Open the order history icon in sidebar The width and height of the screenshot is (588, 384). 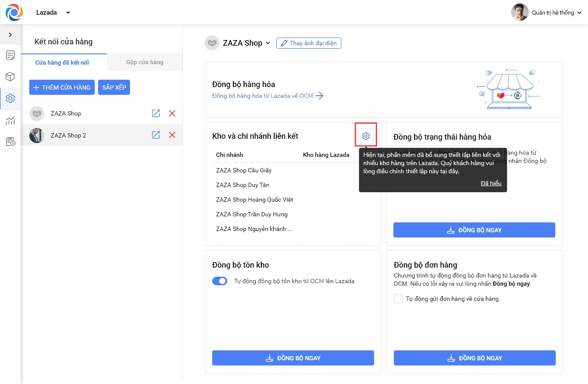coord(10,142)
